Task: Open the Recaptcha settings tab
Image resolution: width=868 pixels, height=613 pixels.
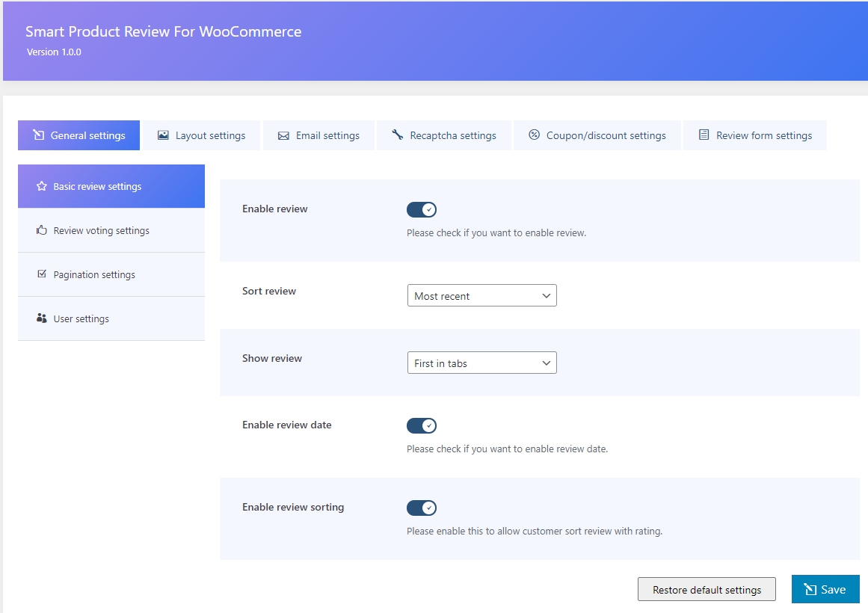Action: point(444,135)
